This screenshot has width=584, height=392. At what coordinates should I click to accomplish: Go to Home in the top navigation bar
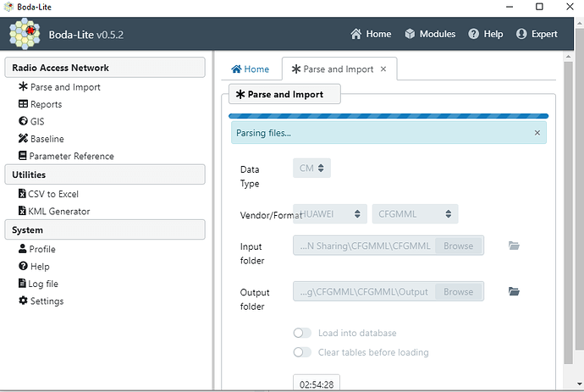(x=371, y=34)
